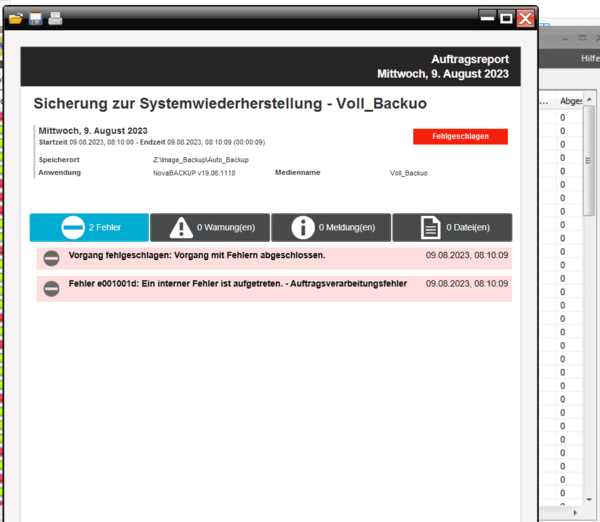
Task: Click the error icon beside 'Vorgang fehlgeschlagen'
Action: (x=51, y=259)
